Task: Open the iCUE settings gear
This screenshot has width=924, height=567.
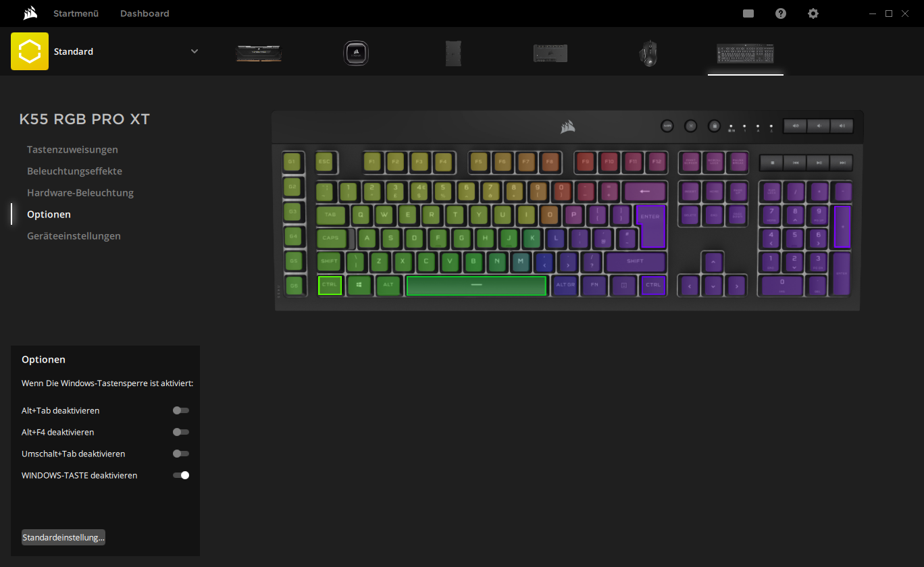Action: (x=813, y=13)
